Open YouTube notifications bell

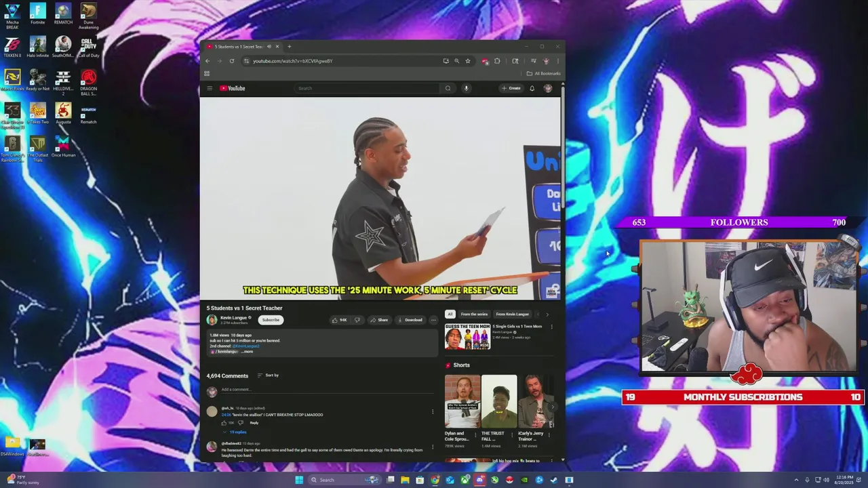click(x=532, y=88)
